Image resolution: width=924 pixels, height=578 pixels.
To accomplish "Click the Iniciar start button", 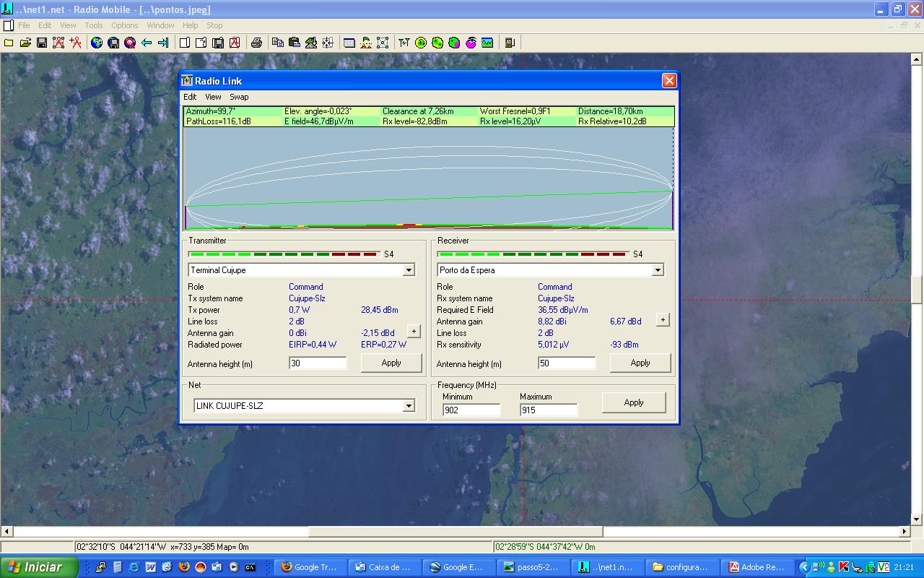I will click(38, 567).
